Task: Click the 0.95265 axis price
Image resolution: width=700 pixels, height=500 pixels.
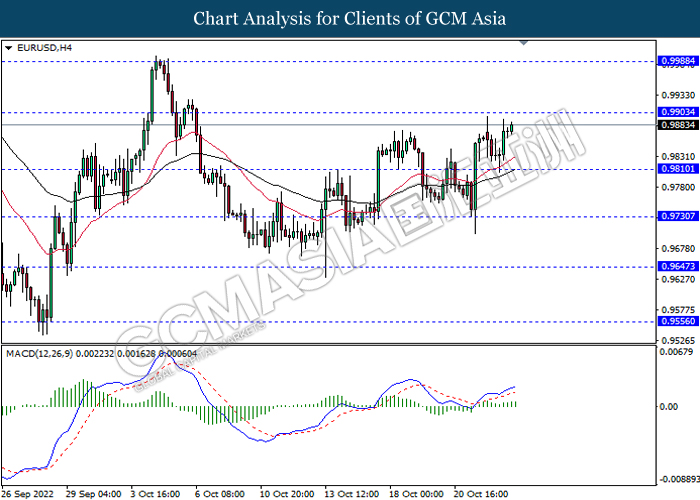Action: pos(678,340)
